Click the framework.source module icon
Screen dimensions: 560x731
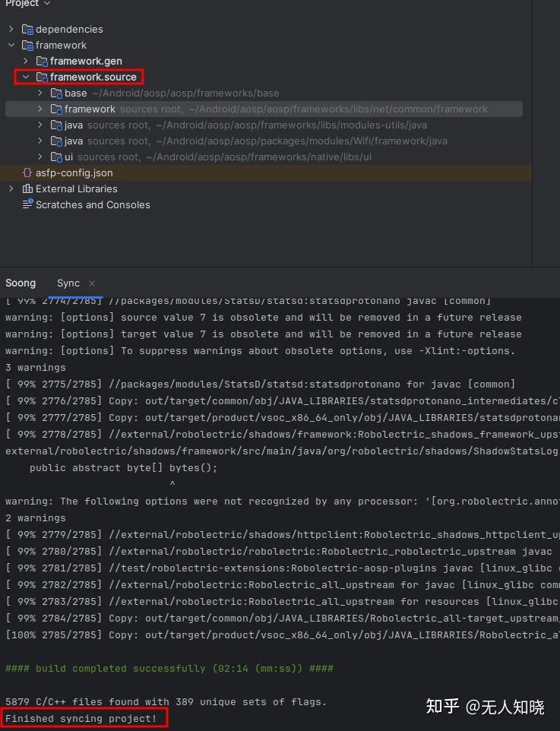42,77
